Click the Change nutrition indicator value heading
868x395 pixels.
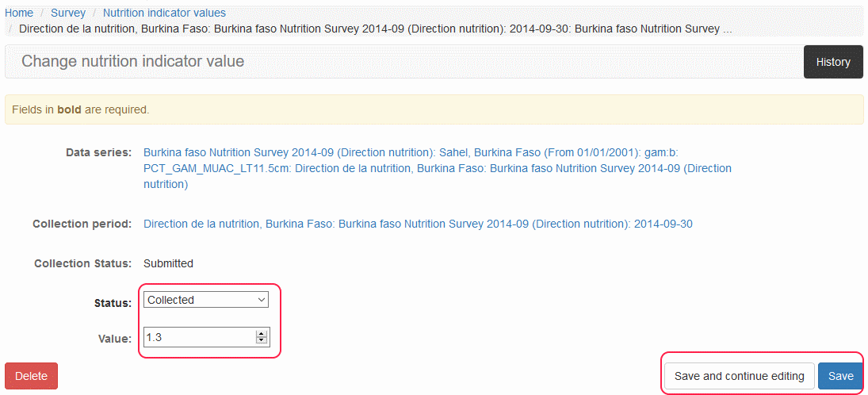[133, 61]
